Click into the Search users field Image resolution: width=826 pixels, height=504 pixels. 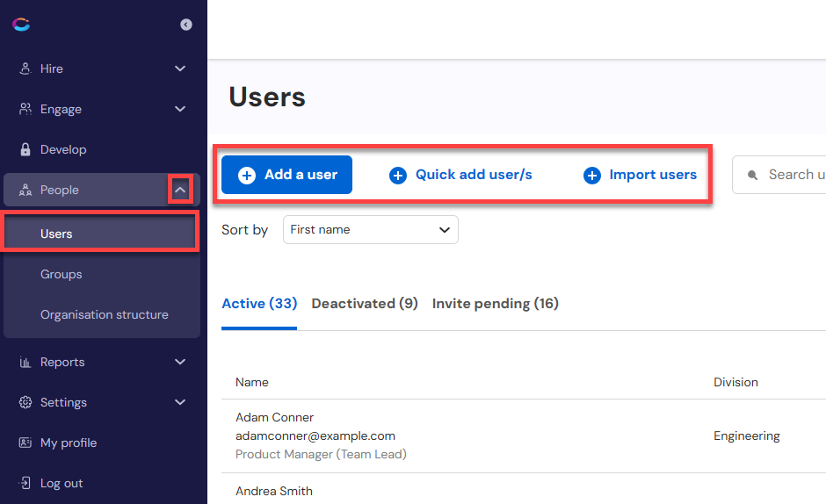click(779, 175)
